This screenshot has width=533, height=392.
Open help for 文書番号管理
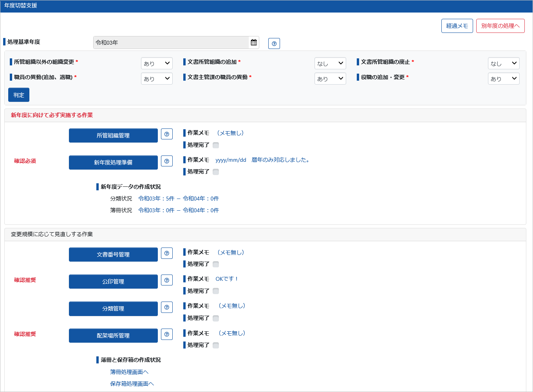pyautogui.click(x=167, y=253)
